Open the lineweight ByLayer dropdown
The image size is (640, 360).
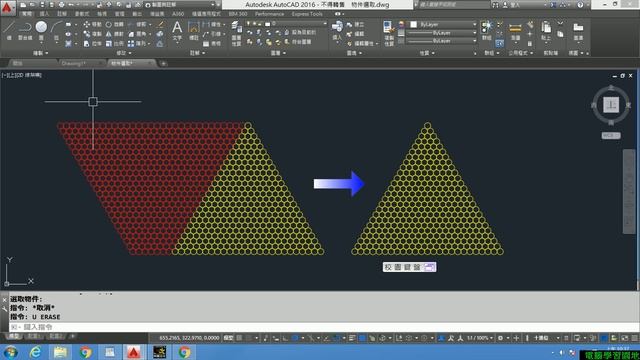click(443, 33)
